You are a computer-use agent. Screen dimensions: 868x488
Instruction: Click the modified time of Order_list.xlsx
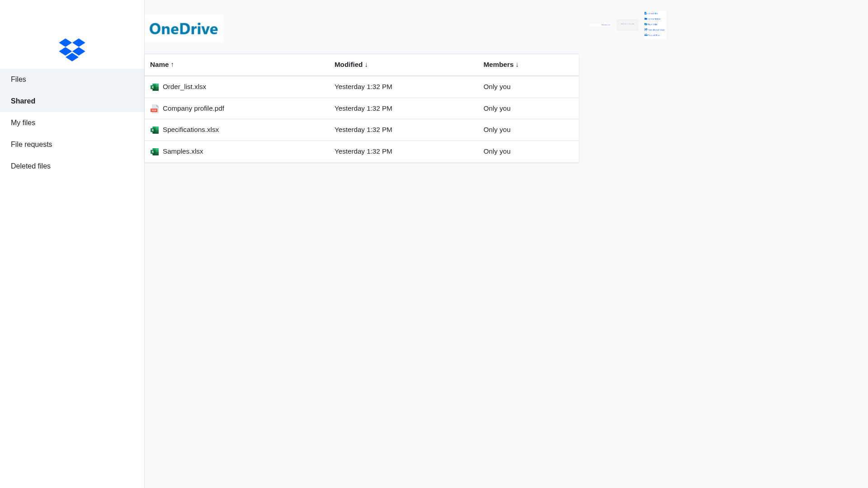coord(363,87)
